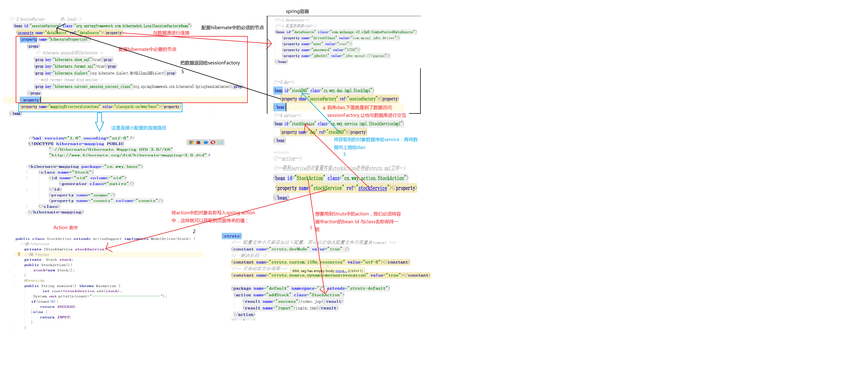This screenshot has width=868, height=368.
Task: Click the "1234" password value
Action: (x=351, y=50)
